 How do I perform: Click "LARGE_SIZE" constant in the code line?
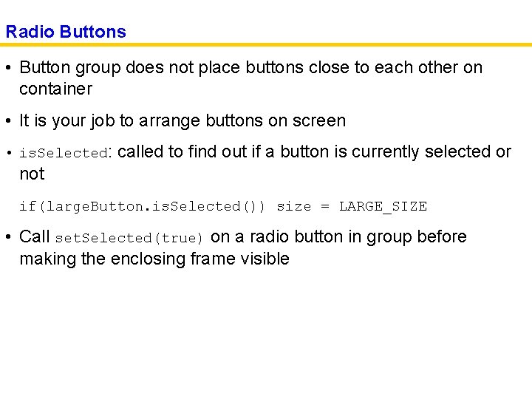click(383, 207)
